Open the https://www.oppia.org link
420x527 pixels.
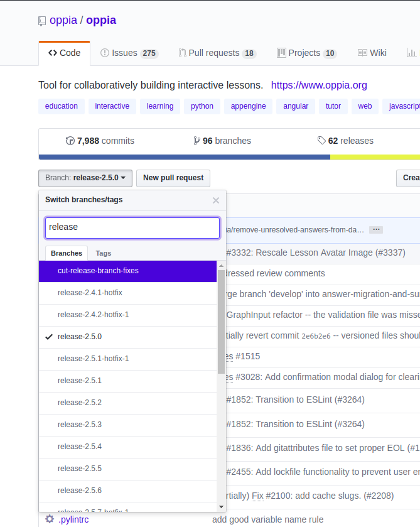(x=319, y=85)
